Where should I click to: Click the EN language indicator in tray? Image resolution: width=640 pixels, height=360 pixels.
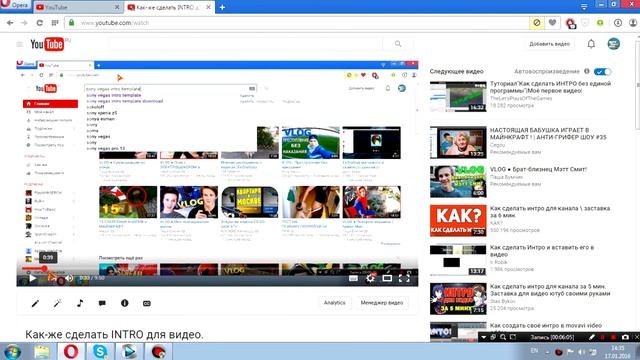[x=534, y=351]
